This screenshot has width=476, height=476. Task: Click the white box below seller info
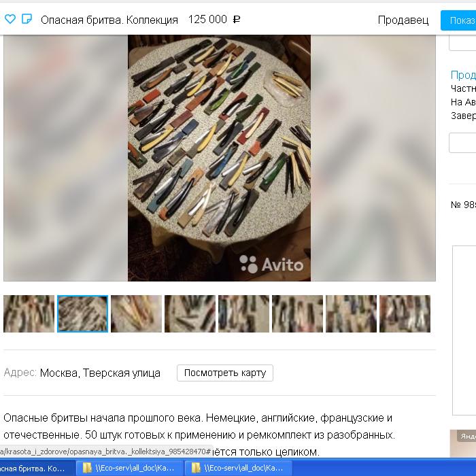tap(462, 143)
